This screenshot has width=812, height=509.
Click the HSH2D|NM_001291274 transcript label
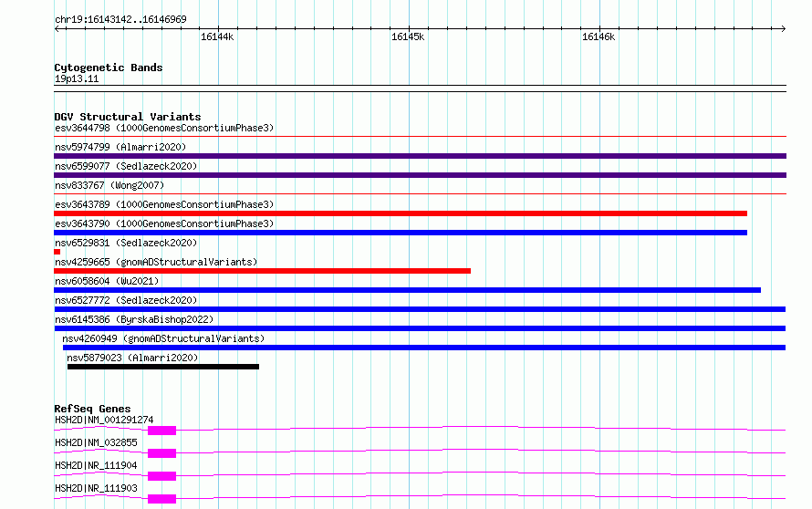click(104, 420)
